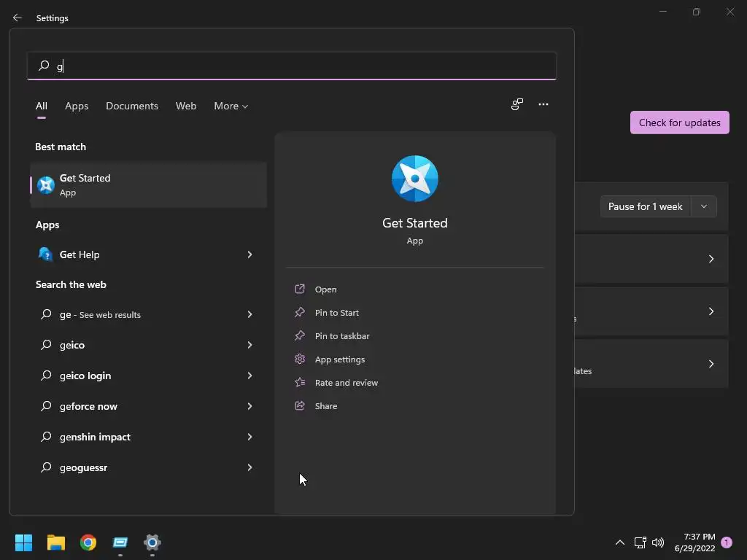Open the More dropdown filter
This screenshot has width=747, height=560.
pyautogui.click(x=231, y=106)
